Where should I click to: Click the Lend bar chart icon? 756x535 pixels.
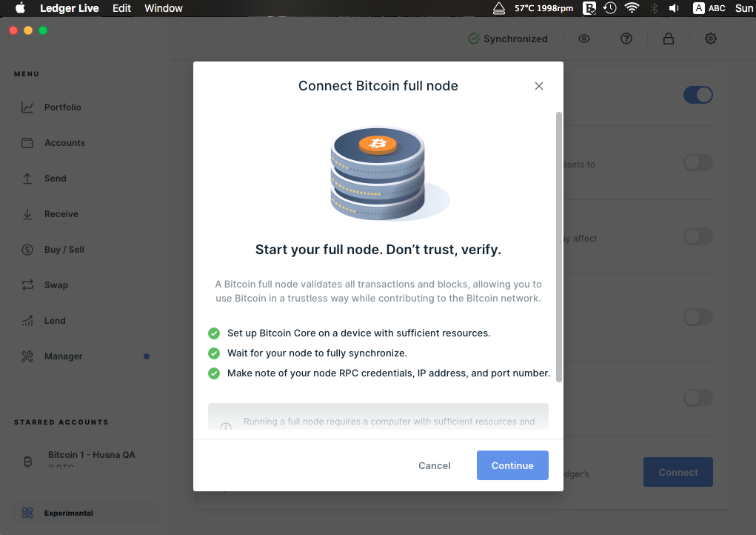(27, 321)
